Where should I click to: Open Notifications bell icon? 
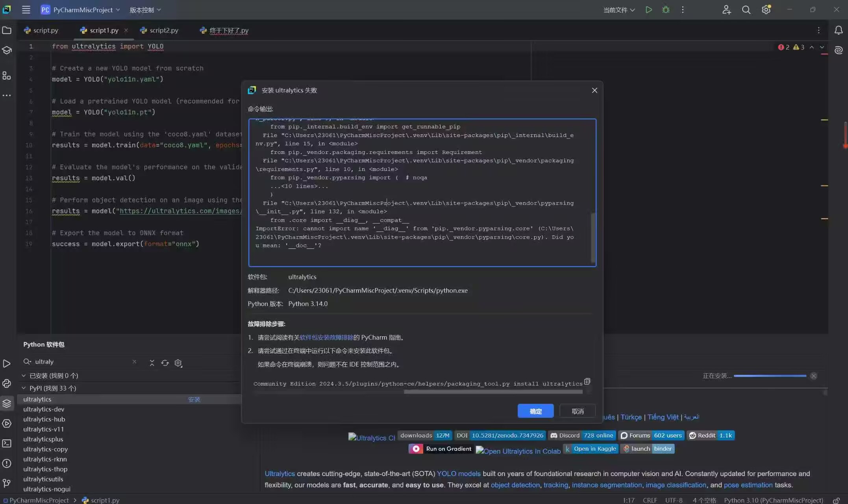tap(839, 30)
